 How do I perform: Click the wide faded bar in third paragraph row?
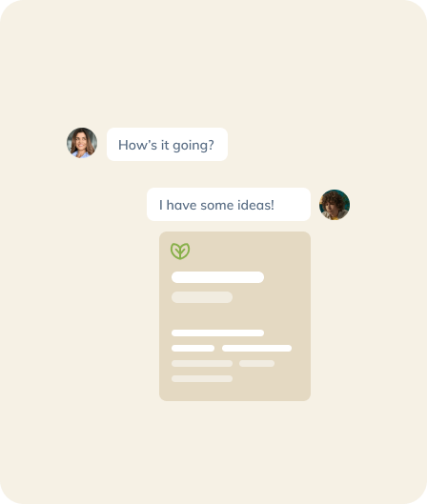pyautogui.click(x=202, y=364)
